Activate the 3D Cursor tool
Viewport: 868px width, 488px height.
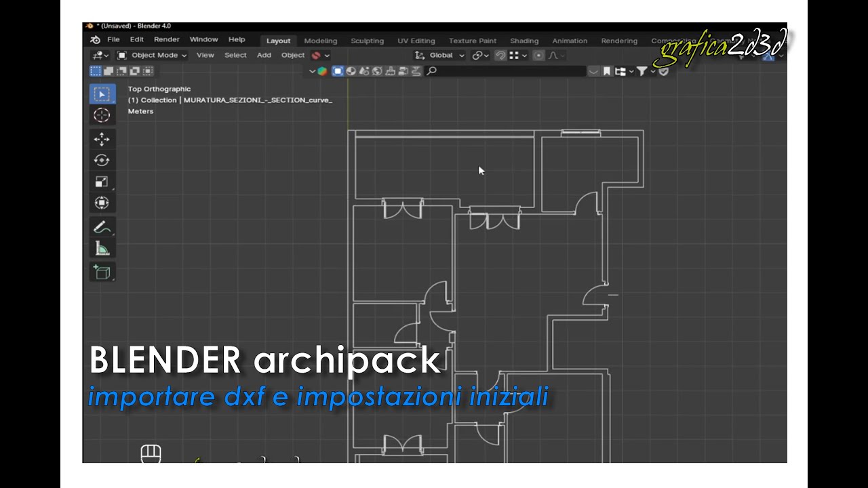(102, 115)
